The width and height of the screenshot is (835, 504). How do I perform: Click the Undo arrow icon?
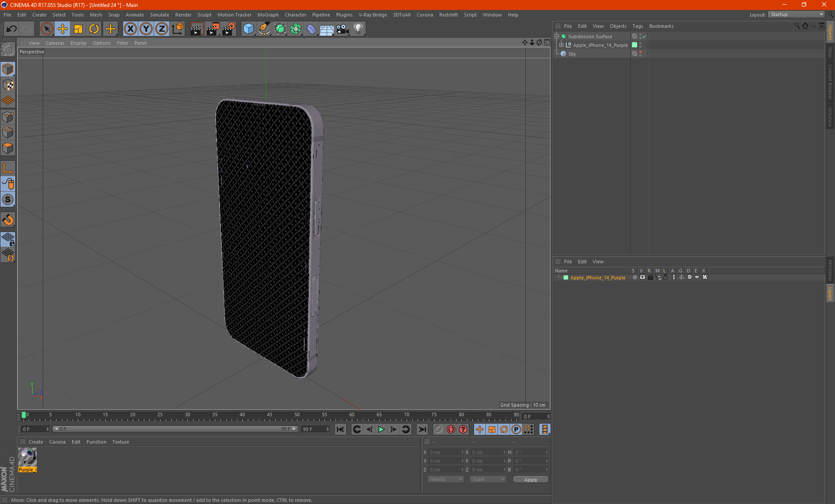tap(12, 29)
